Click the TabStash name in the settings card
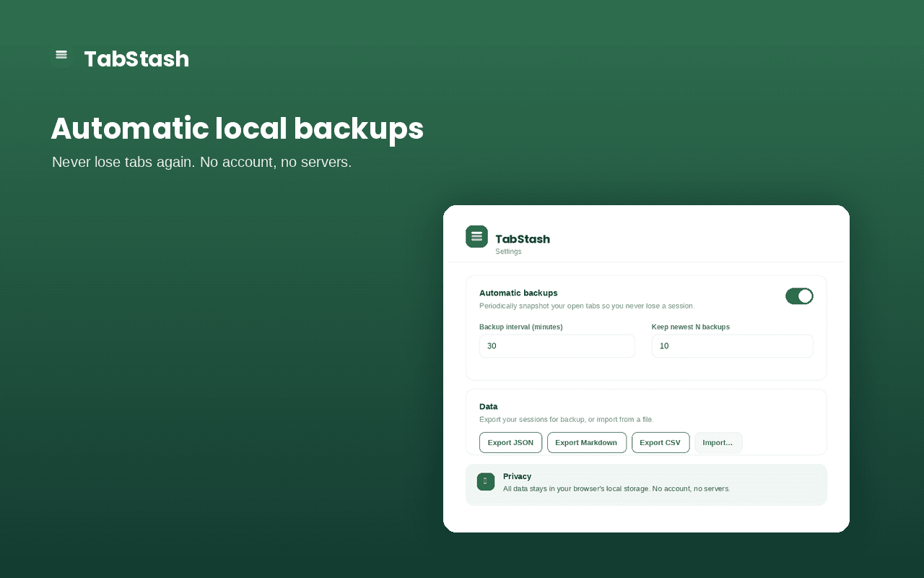 tap(523, 239)
